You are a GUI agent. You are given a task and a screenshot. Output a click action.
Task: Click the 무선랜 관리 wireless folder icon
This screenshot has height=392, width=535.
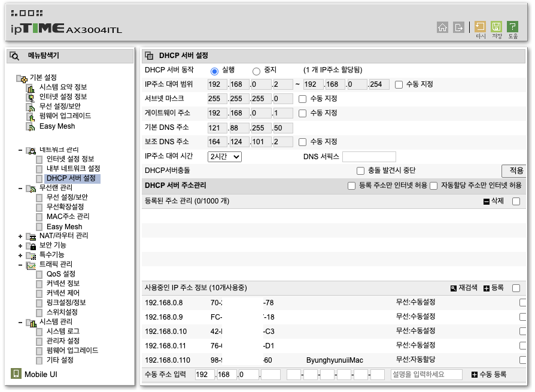(x=31, y=189)
